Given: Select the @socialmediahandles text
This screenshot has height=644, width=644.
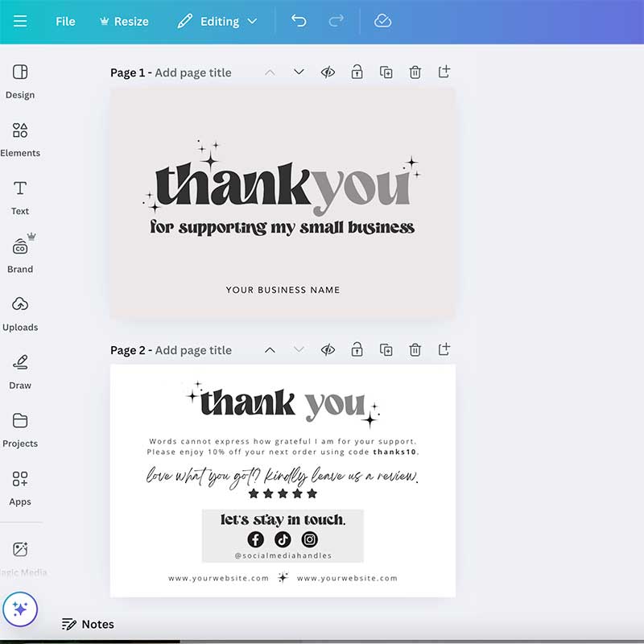Looking at the screenshot, I should tap(283, 555).
